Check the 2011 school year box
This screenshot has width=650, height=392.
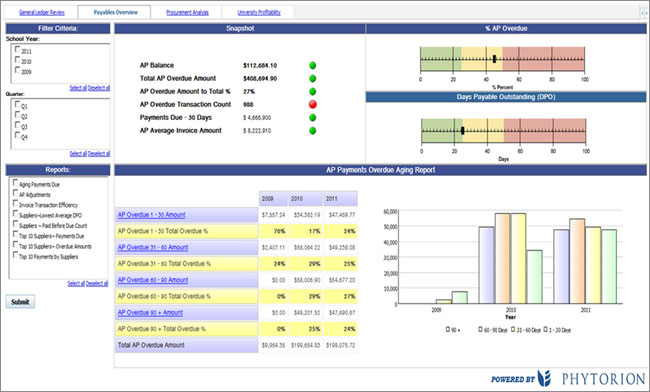pos(17,49)
